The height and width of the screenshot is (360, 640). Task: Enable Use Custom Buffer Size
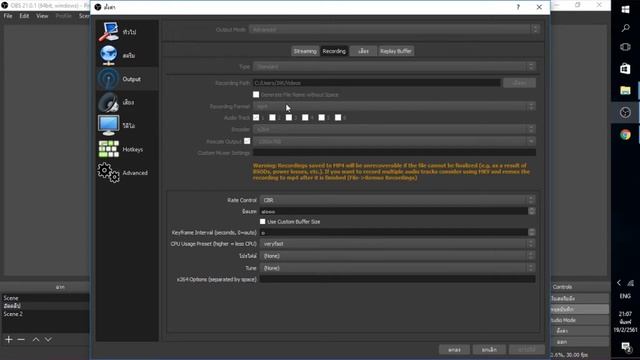coord(262,222)
